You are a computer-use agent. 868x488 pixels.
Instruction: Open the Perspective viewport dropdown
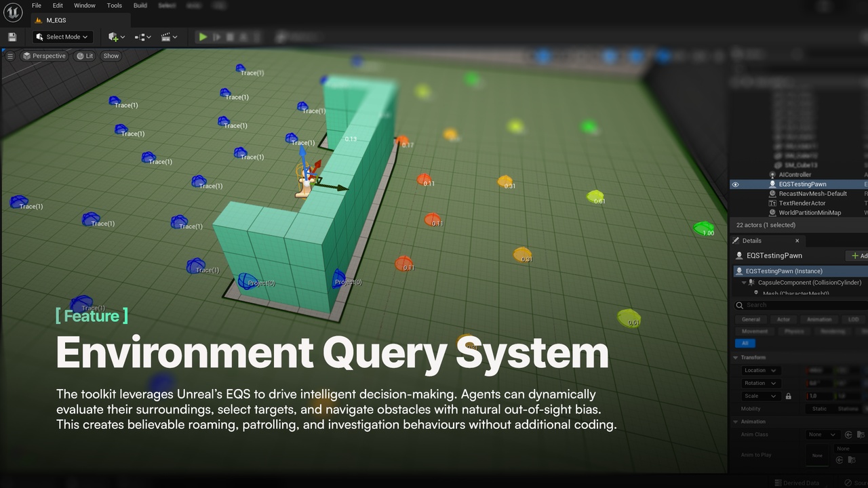44,56
